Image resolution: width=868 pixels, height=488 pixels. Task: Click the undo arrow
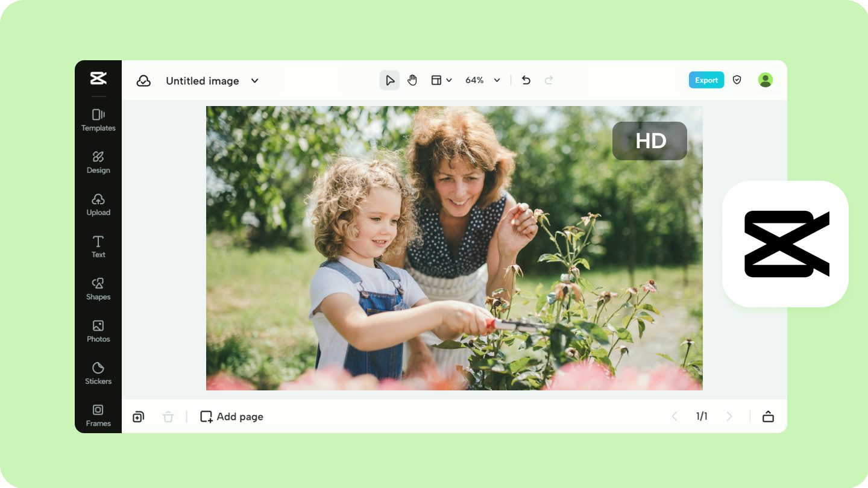click(525, 80)
